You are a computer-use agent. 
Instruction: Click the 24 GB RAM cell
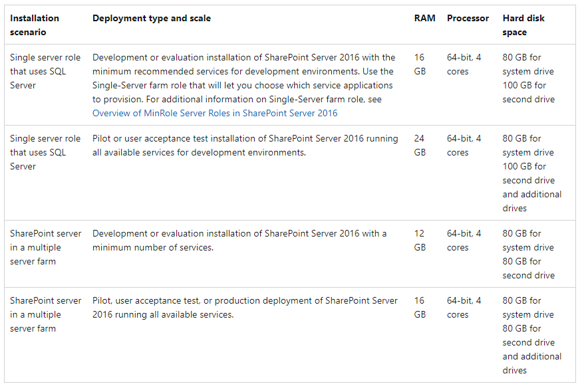coord(420,146)
